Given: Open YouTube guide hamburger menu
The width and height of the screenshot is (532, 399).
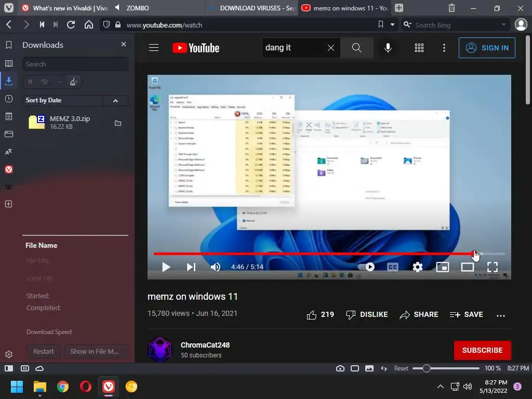Looking at the screenshot, I should 154,48.
